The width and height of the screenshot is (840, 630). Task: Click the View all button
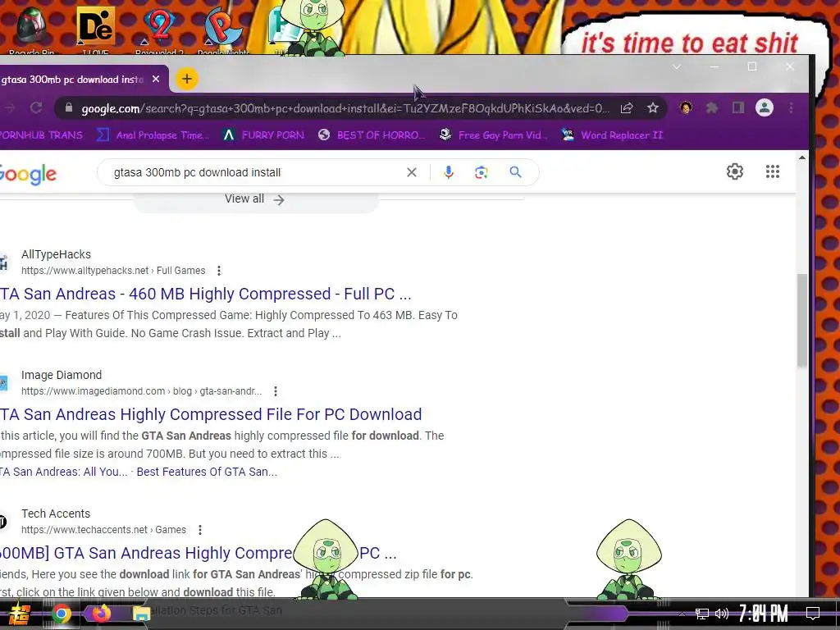click(x=255, y=199)
